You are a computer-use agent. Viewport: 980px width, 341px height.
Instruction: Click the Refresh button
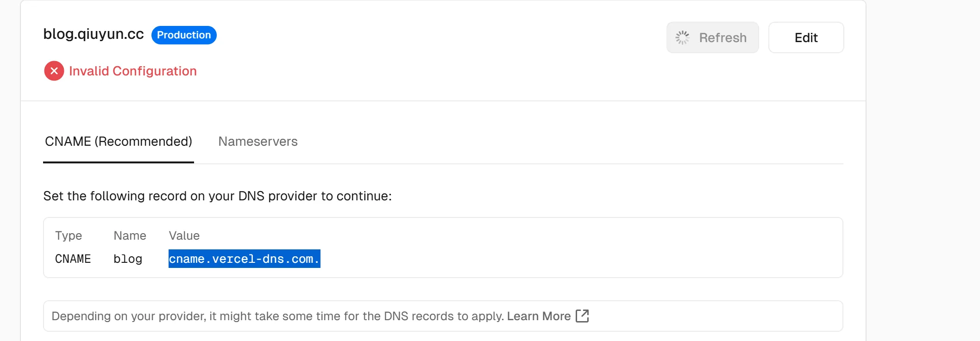pos(712,37)
